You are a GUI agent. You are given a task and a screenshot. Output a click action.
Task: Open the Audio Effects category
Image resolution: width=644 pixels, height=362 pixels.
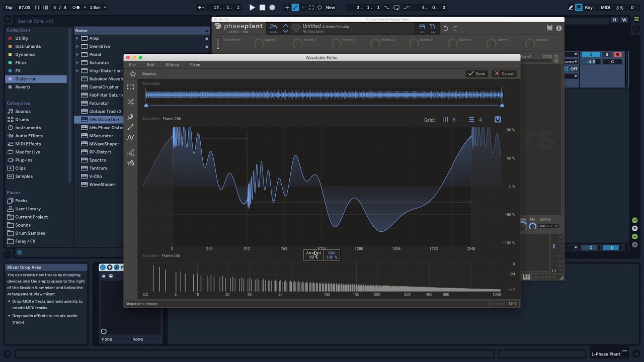click(29, 136)
